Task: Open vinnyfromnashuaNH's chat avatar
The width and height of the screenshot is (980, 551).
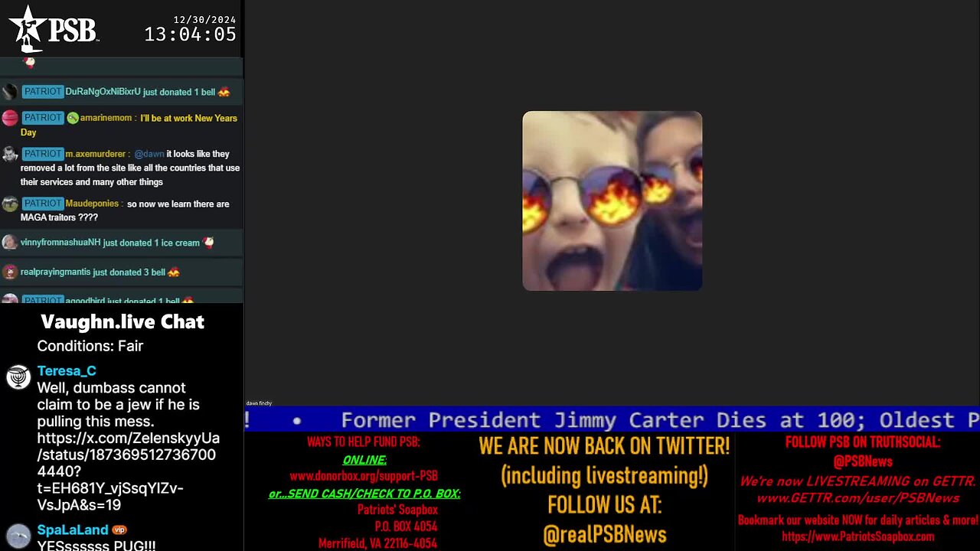Action: coord(10,243)
